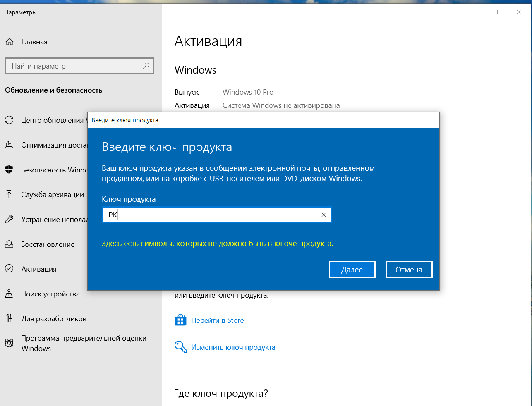Image resolution: width=532 pixels, height=406 pixels.
Task: Click the Активация page heading
Action: (x=208, y=41)
